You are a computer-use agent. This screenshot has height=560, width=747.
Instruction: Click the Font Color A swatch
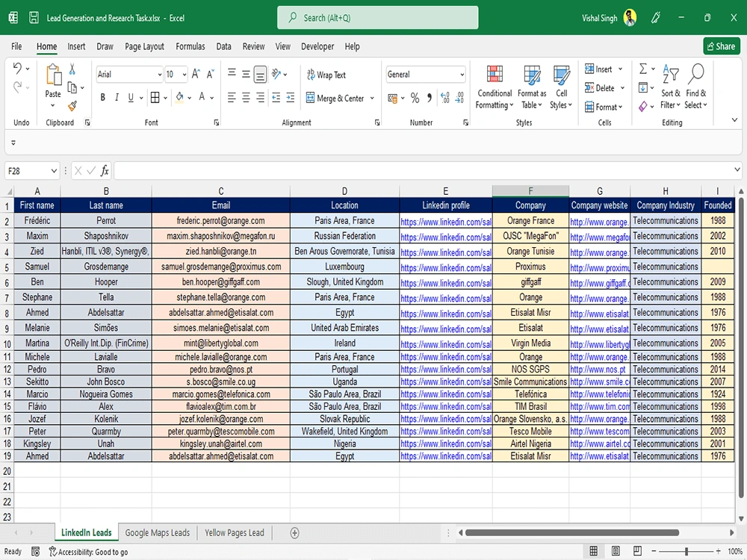coord(202,98)
